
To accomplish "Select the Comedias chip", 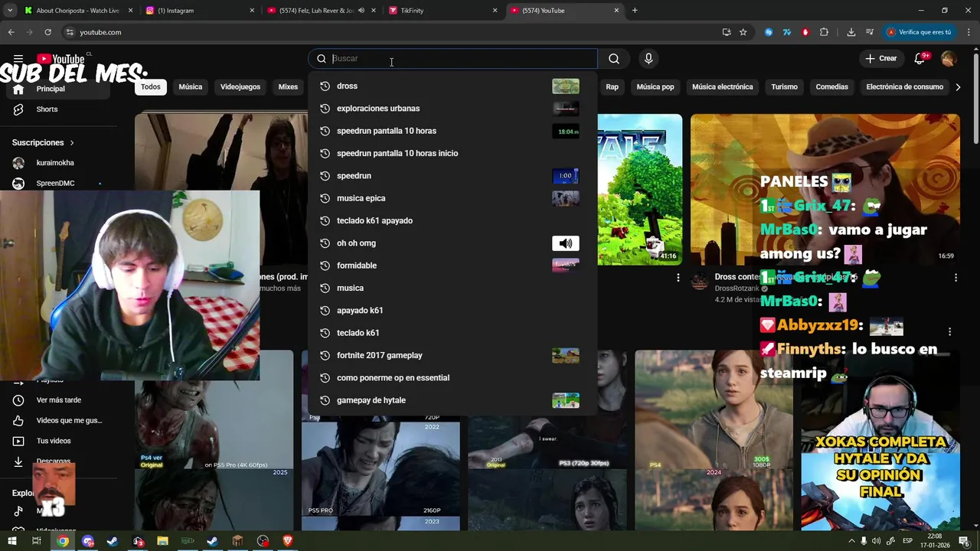I will coord(831,87).
